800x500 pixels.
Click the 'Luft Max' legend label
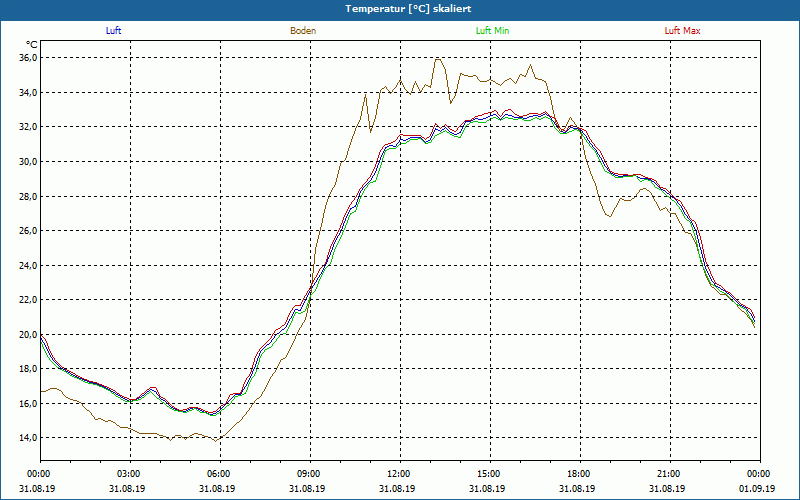(682, 31)
